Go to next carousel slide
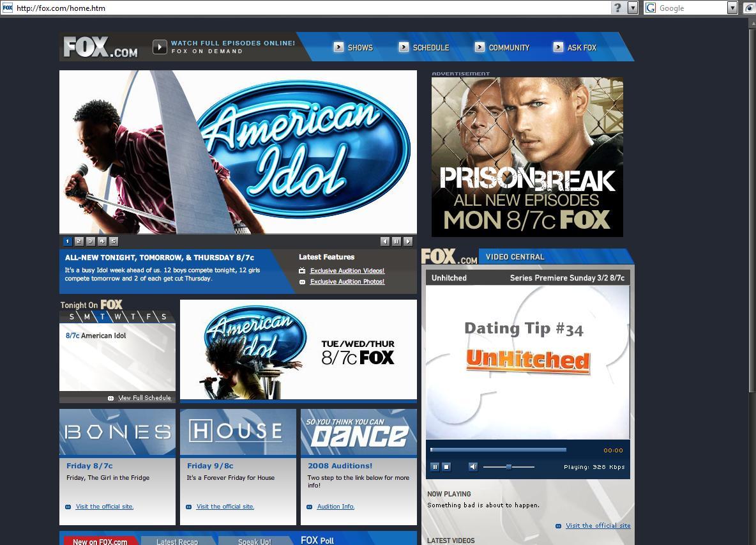Screen dimensions: 756x545 click(x=408, y=241)
